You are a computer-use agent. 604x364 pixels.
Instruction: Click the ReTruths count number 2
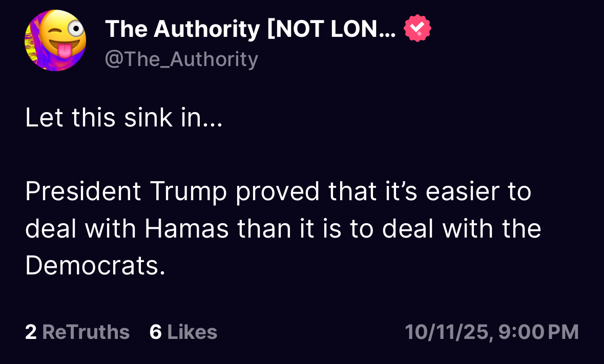tap(31, 332)
